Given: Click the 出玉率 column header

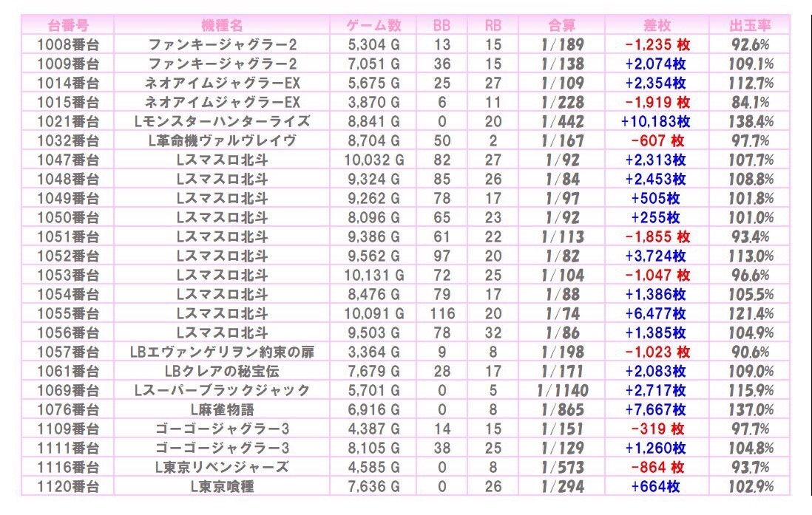Looking at the screenshot, I should pos(749,25).
